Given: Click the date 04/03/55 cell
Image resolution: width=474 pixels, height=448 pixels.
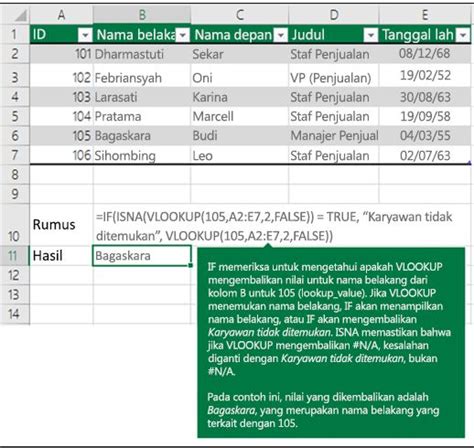Looking at the screenshot, I should [425, 135].
